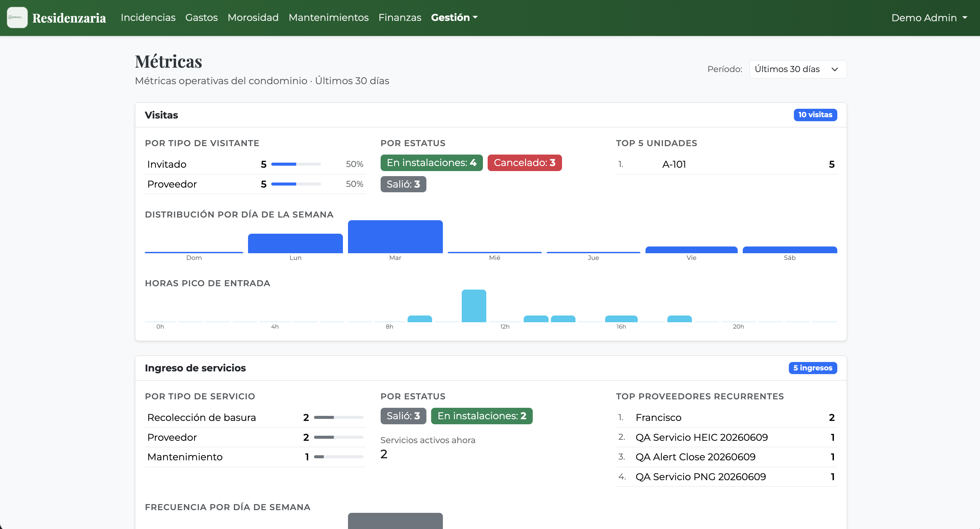Click the En instalaciones: 4 status badge
The height and width of the screenshot is (529, 980).
(x=431, y=163)
